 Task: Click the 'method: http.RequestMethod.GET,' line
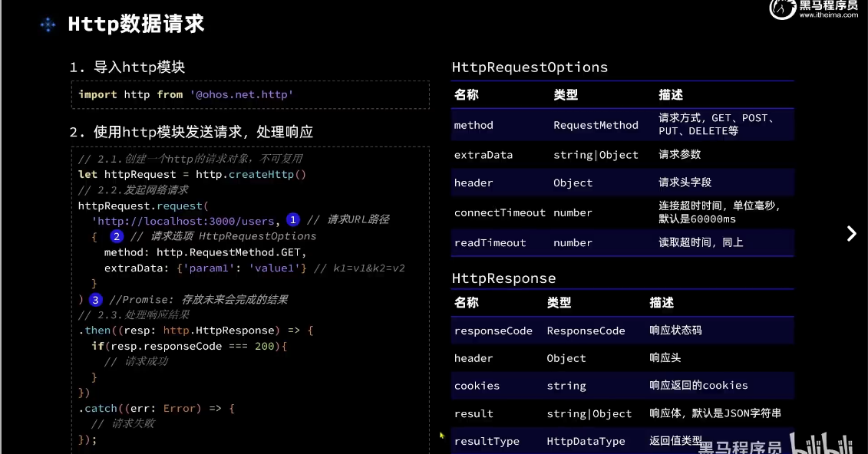(205, 253)
